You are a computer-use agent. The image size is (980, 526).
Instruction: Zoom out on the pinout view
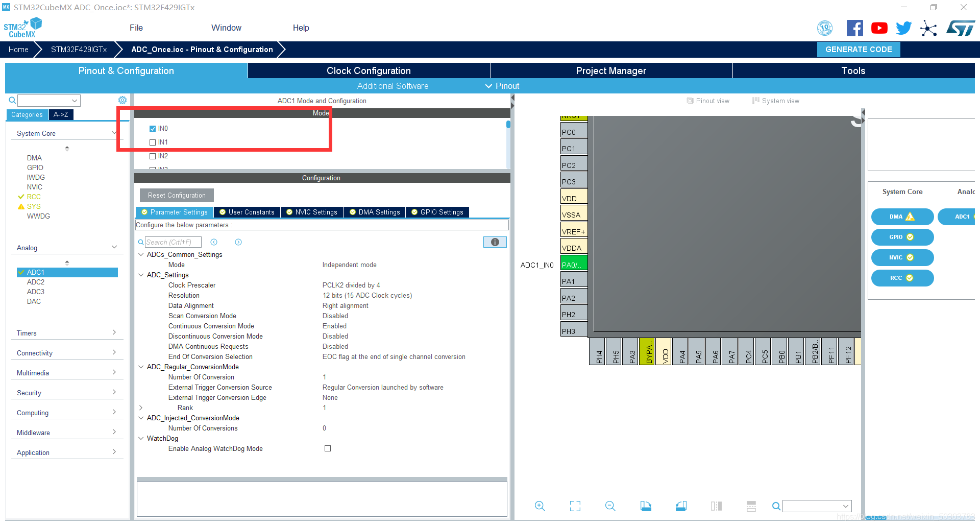(x=610, y=506)
